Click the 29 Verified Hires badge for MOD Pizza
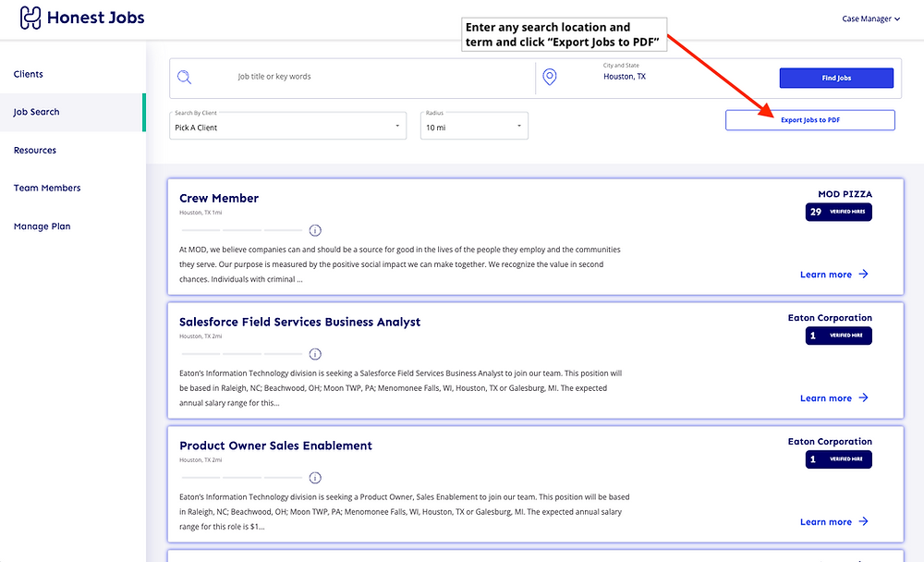Image resolution: width=924 pixels, height=562 pixels. (838, 212)
